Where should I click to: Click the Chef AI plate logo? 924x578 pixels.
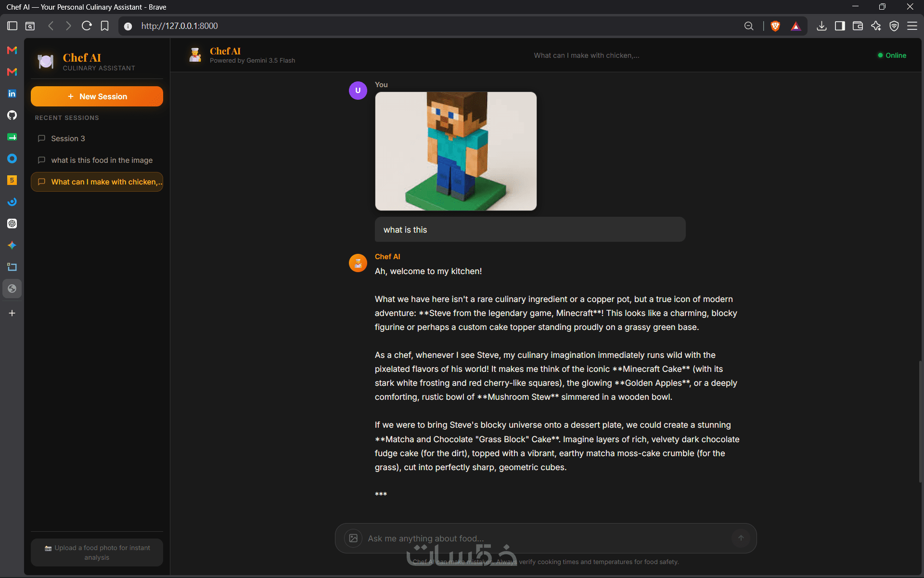(46, 61)
